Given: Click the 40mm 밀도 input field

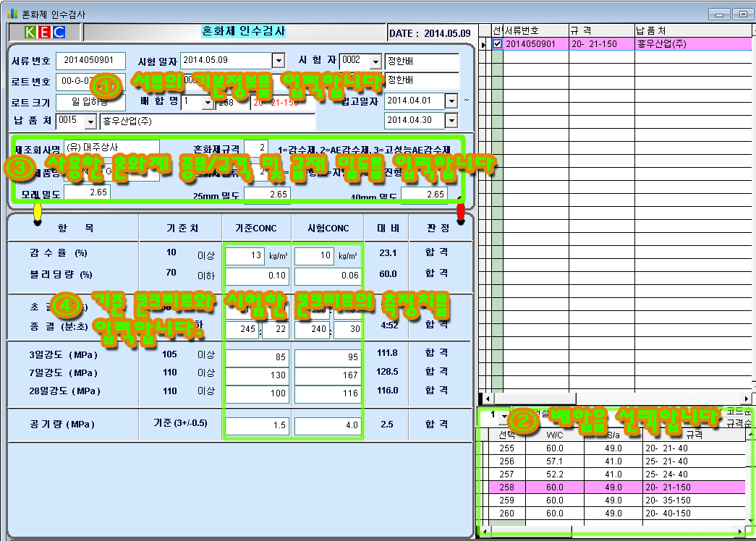Looking at the screenshot, I should coord(424,194).
